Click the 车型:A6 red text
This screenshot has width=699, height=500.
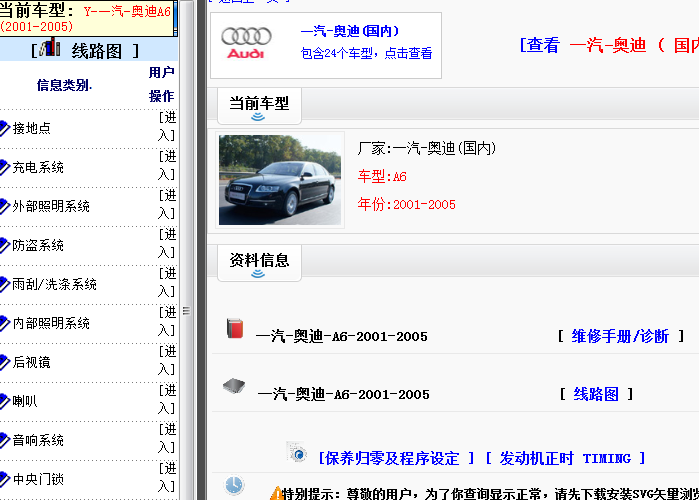tap(382, 176)
